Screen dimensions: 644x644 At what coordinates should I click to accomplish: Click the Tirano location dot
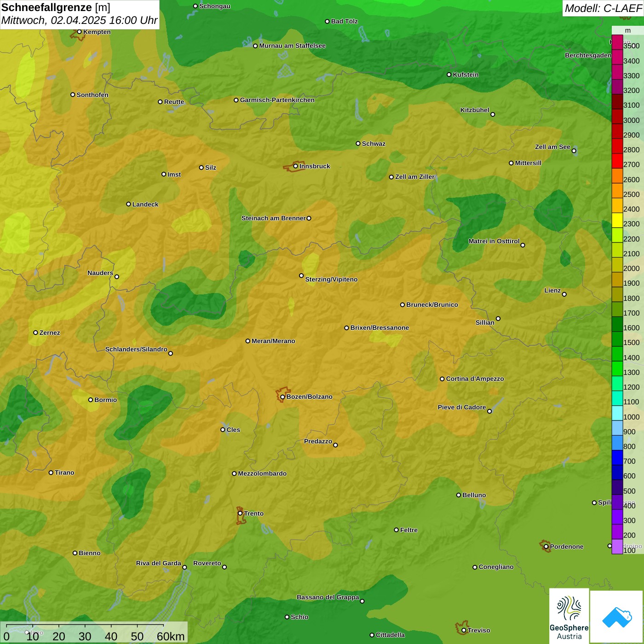[x=51, y=472]
